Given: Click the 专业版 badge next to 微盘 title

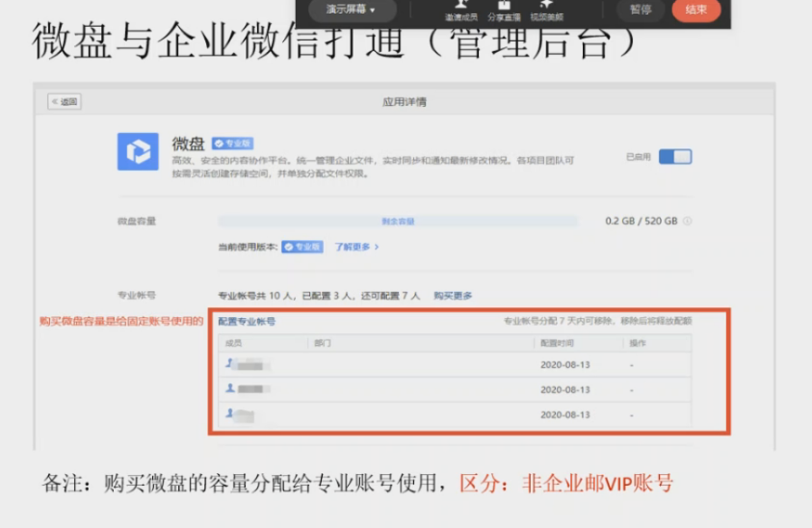Looking at the screenshot, I should [232, 144].
